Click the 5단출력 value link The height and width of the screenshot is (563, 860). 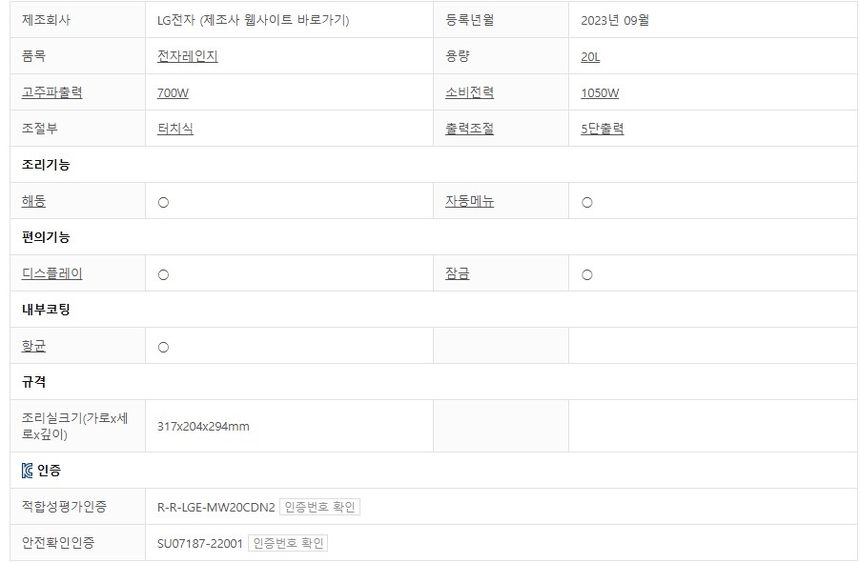pos(602,129)
